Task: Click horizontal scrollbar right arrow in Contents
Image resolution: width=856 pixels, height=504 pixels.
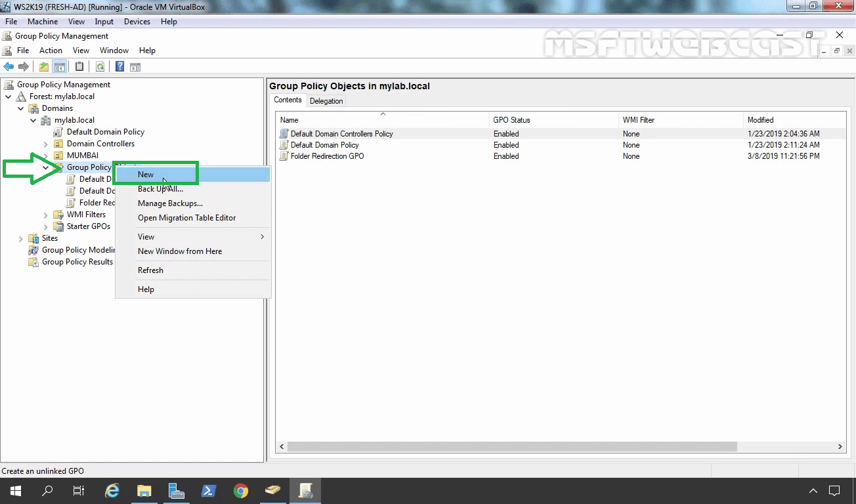Action: coord(840,446)
